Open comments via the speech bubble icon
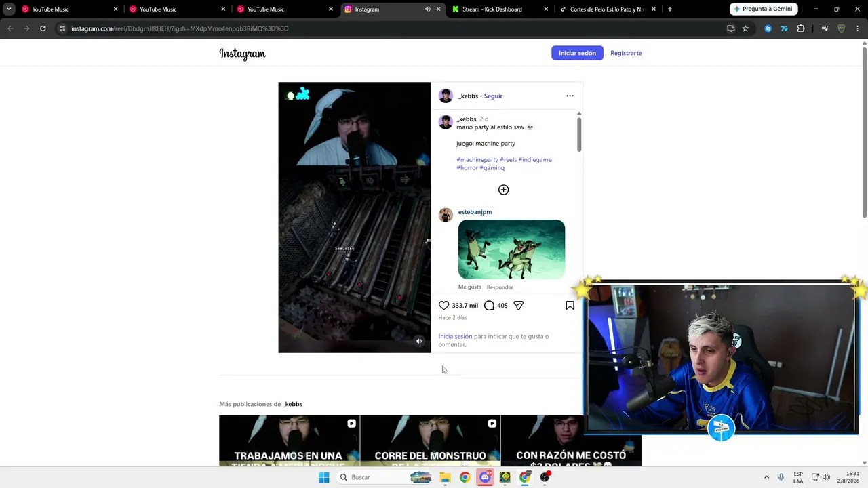 (x=489, y=306)
